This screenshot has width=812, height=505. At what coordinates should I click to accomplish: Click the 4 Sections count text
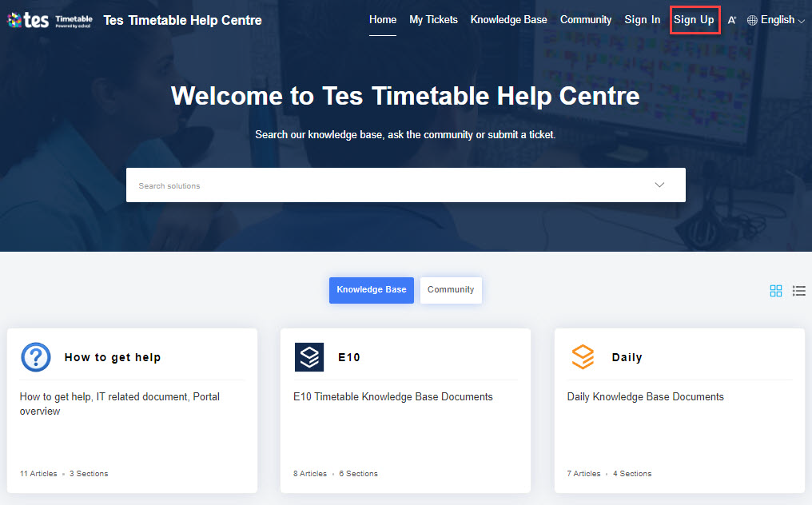point(632,473)
